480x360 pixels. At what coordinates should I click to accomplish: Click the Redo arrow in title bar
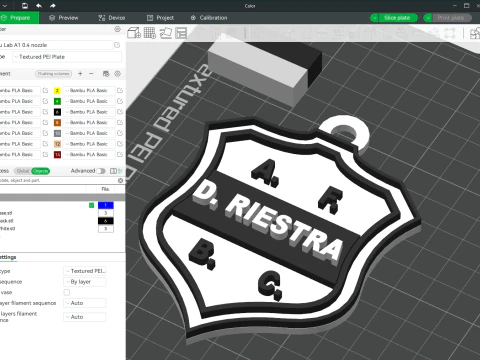[53, 6]
